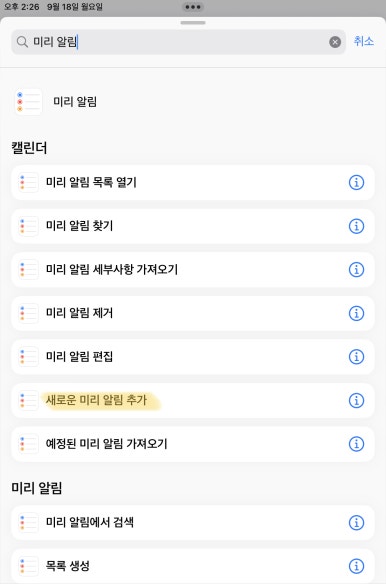The width and height of the screenshot is (386, 584).
Task: Tap info icon next to 미리 알림 편집
Action: click(x=356, y=357)
